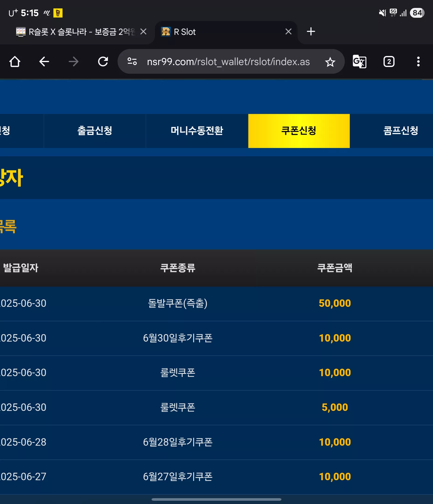Open the 머니수동전환 tab
Viewport: 433px width, 504px height.
point(197,131)
